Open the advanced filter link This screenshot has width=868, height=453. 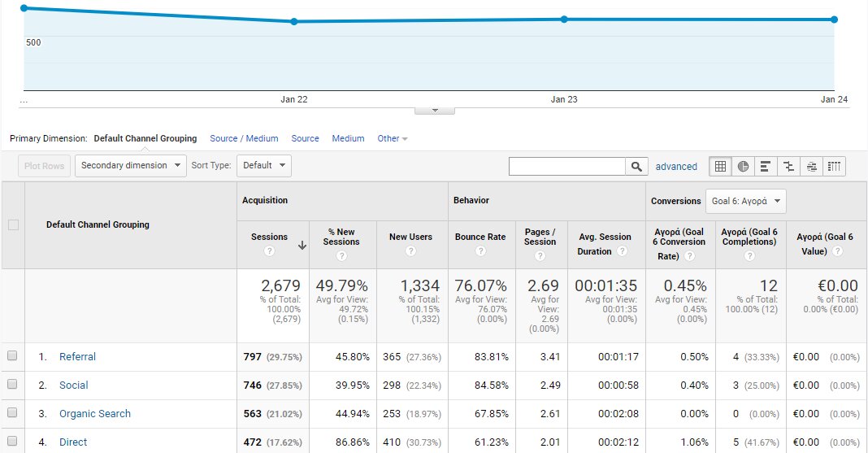676,167
